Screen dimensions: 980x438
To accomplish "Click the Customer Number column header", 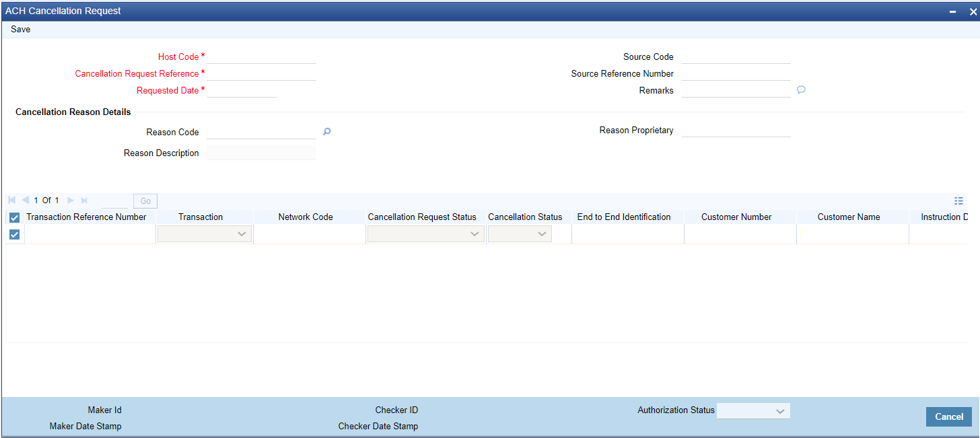I will [736, 217].
